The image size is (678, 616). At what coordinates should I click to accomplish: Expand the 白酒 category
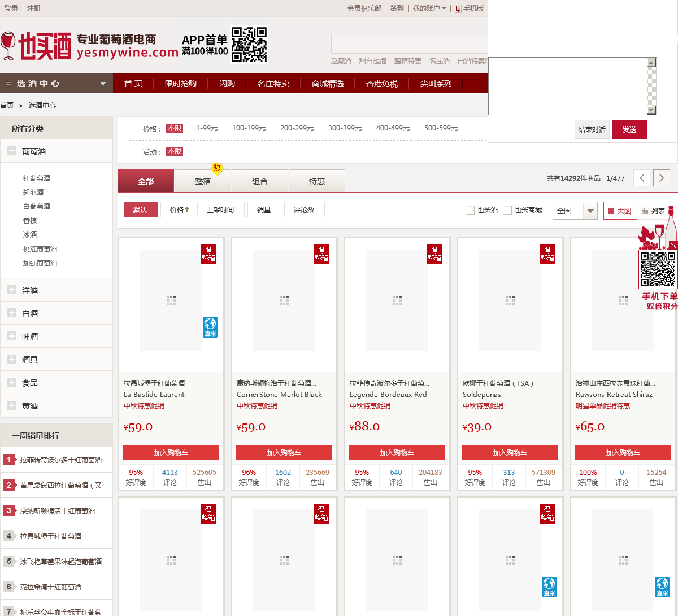[x=11, y=313]
